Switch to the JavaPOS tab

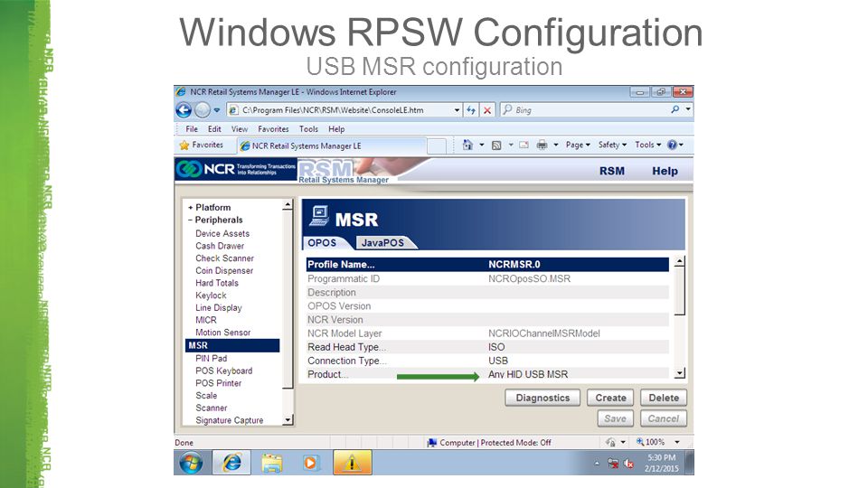382,243
